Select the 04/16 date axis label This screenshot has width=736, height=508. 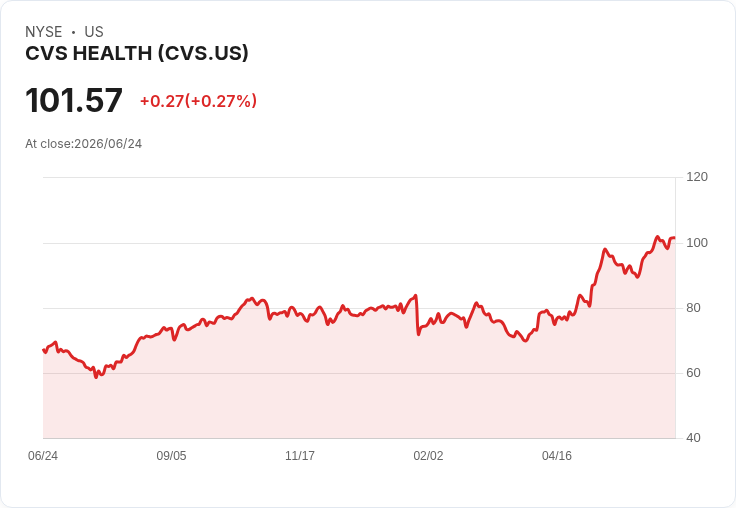(x=557, y=455)
